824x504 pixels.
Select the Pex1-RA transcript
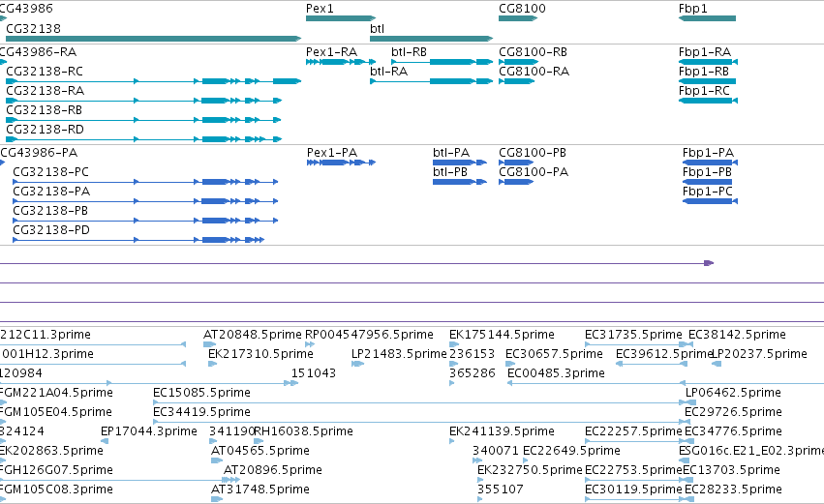point(331,51)
